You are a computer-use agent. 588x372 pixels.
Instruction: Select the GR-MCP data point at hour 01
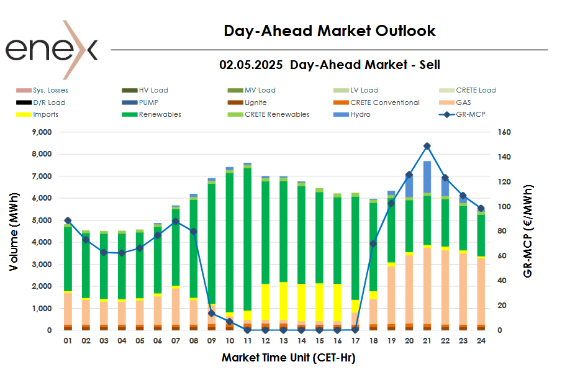click(x=68, y=220)
